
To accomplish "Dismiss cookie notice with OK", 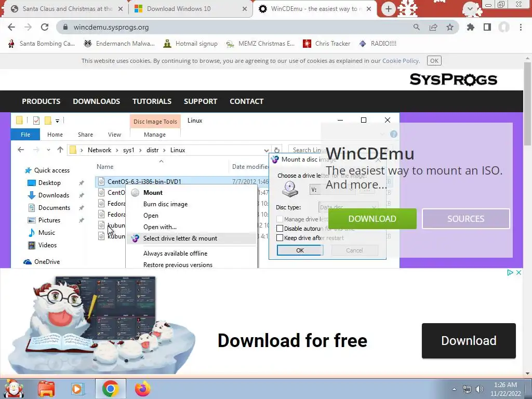I will [434, 61].
